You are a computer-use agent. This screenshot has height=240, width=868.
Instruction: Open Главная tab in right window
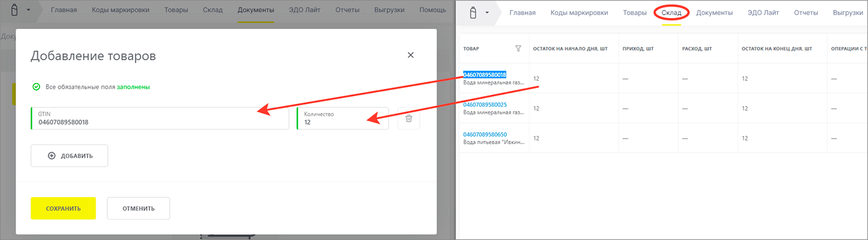point(522,12)
